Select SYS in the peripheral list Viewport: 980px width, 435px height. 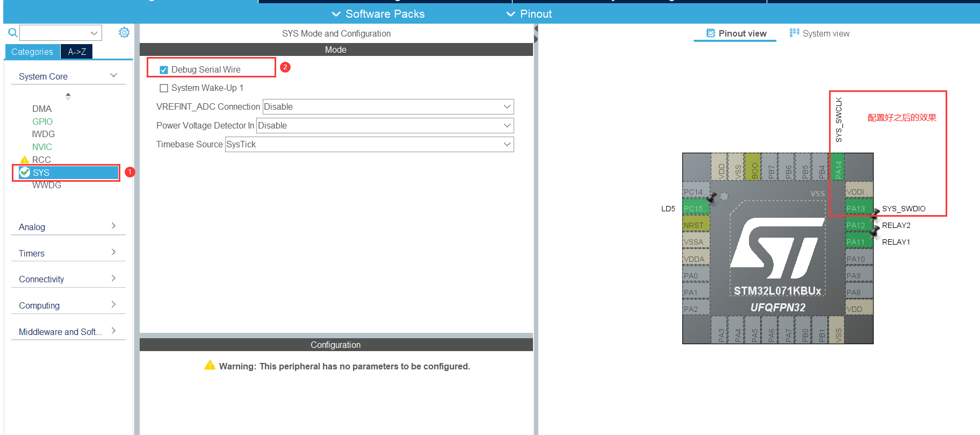(x=68, y=172)
